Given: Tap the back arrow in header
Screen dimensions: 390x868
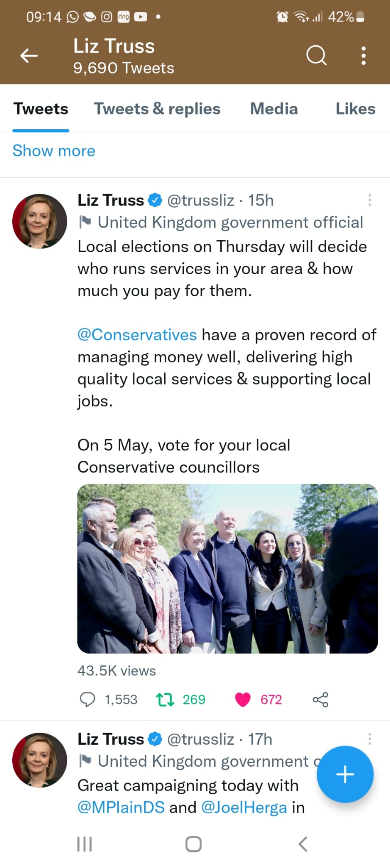Looking at the screenshot, I should pyautogui.click(x=29, y=56).
